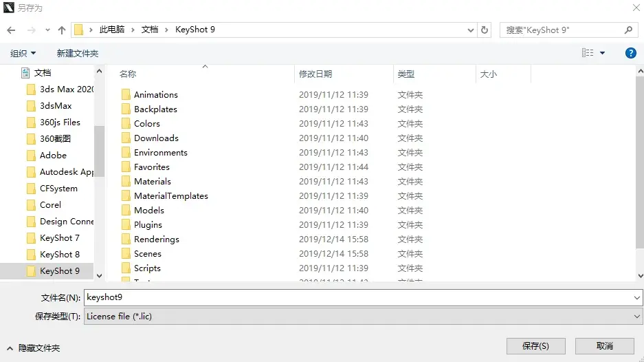Select 3dsMax folder in tree
Image resolution: width=644 pixels, height=362 pixels.
tap(49, 106)
